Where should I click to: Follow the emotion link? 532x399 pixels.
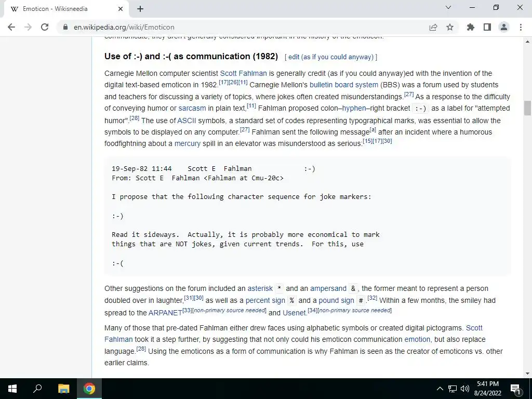pyautogui.click(x=417, y=339)
